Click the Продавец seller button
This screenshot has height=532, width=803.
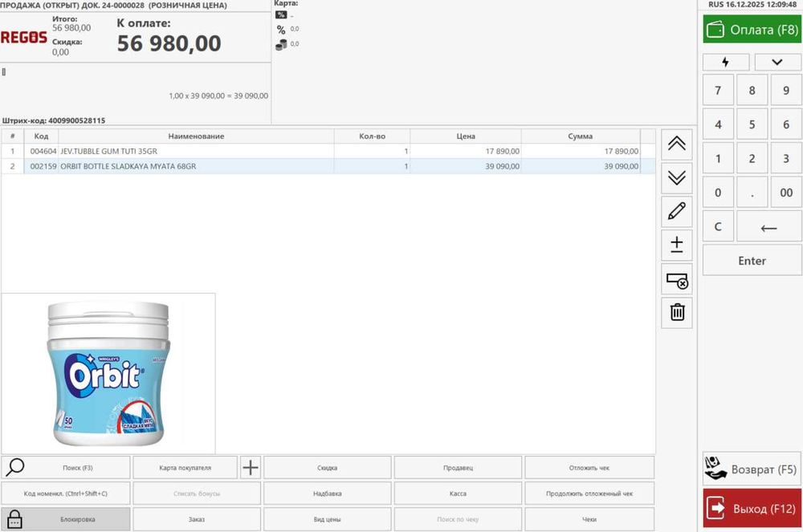(x=458, y=468)
